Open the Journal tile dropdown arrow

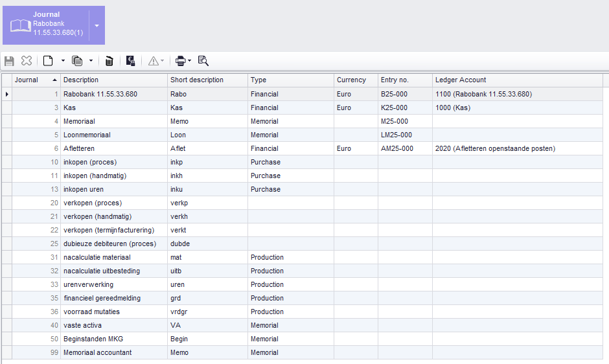pos(97,26)
